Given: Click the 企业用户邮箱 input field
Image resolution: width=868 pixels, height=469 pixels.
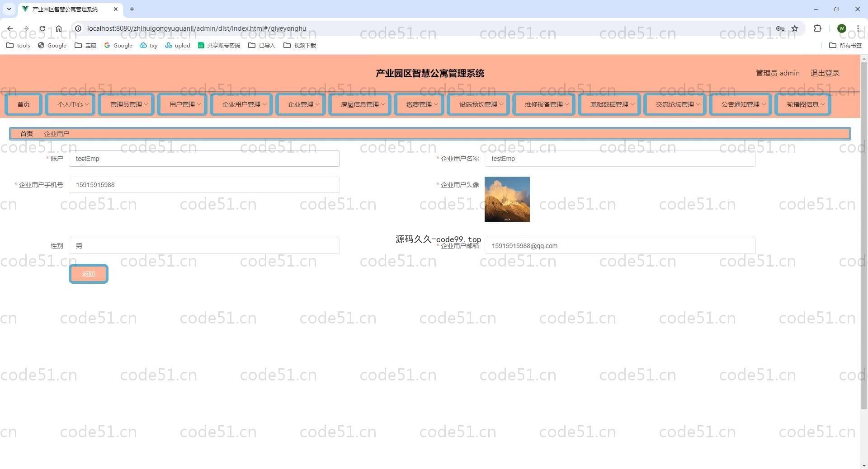Looking at the screenshot, I should click(620, 246).
